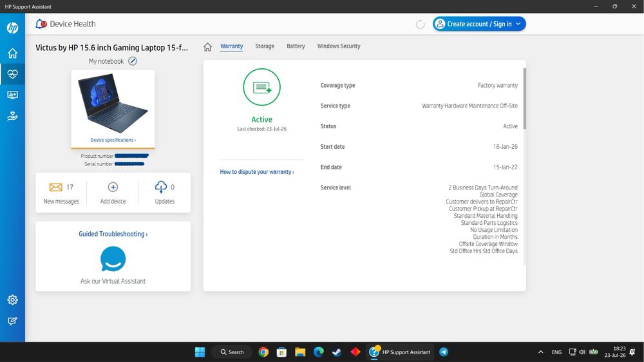Click the warranty panel vertical scrollbar
The height and width of the screenshot is (362, 644).
[x=524, y=99]
